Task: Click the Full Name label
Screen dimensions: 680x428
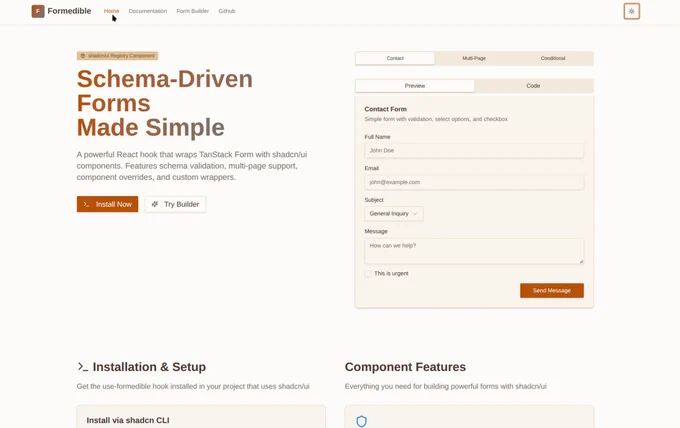Action: tap(377, 137)
